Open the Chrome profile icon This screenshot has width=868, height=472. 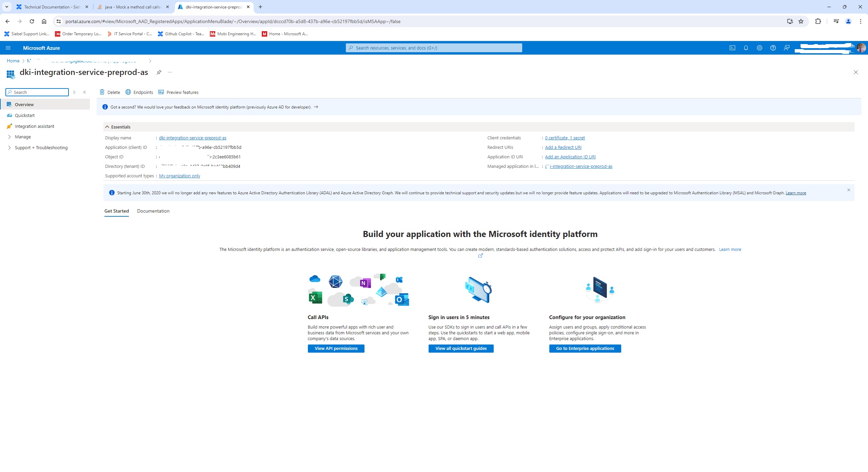(848, 21)
